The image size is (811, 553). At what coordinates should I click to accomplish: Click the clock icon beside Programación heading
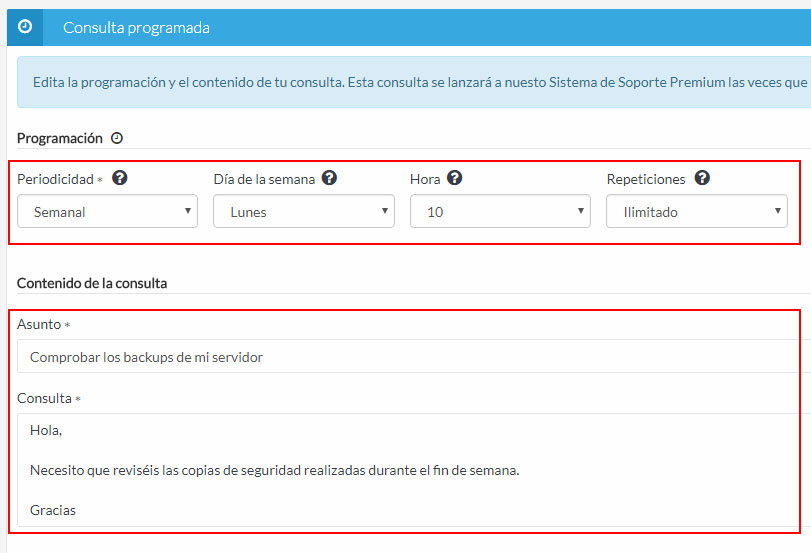coord(117,138)
